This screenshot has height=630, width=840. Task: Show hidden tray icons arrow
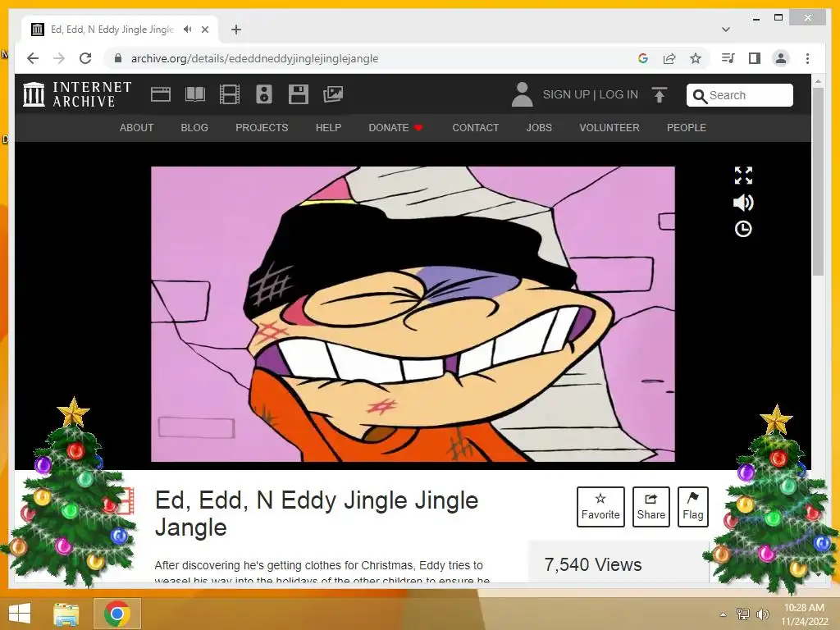pyautogui.click(x=724, y=614)
